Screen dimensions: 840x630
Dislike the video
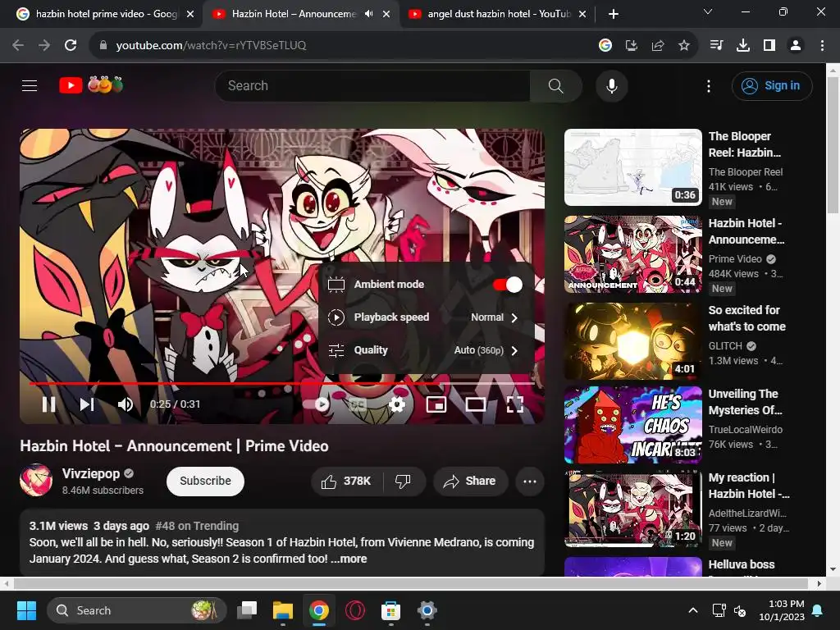click(x=404, y=481)
